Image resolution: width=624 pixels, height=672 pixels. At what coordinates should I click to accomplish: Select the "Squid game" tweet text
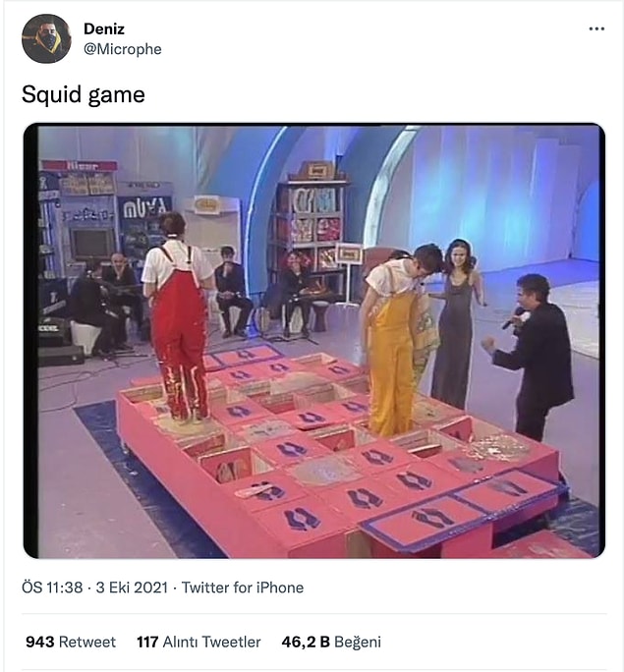click(x=84, y=94)
